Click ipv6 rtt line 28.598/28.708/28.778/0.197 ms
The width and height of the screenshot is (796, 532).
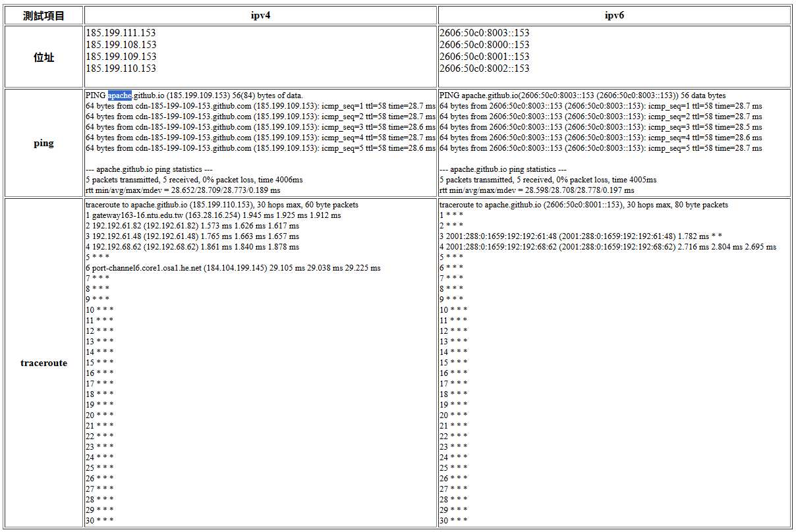(x=537, y=190)
